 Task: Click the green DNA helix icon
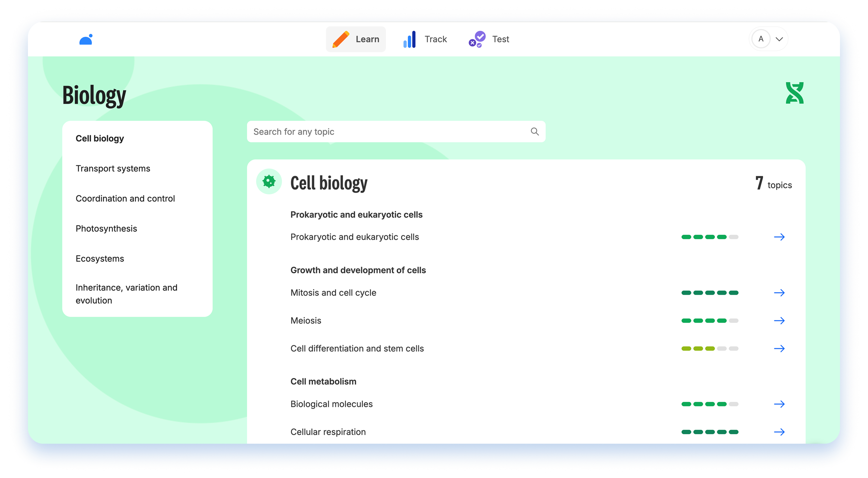[795, 93]
